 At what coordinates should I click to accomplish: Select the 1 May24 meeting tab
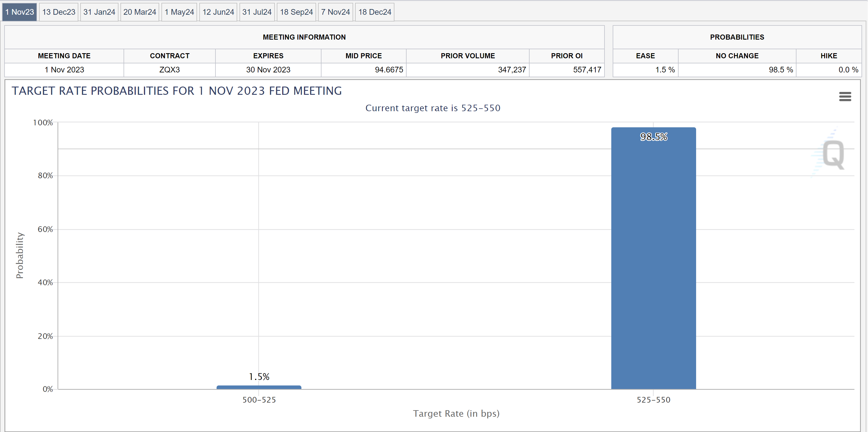point(179,12)
